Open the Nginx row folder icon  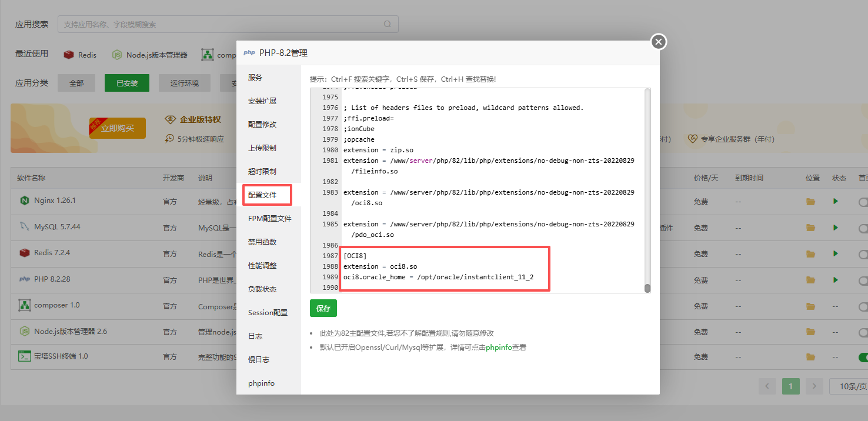click(x=811, y=202)
